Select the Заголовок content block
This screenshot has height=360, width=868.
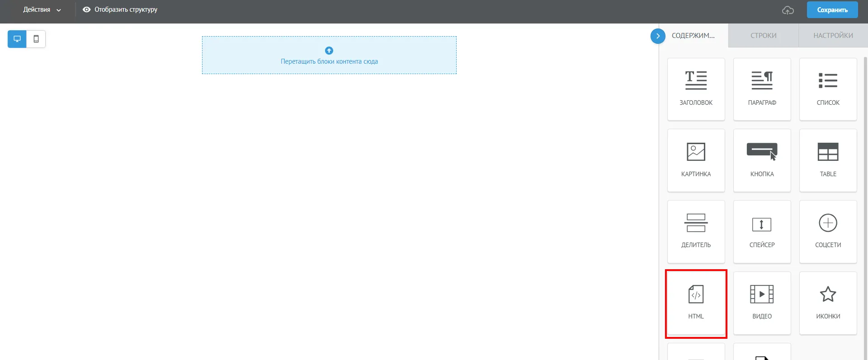pos(696,89)
